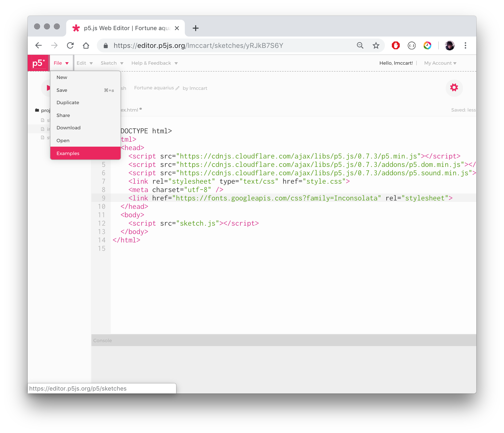Click the new tab plus button

195,28
